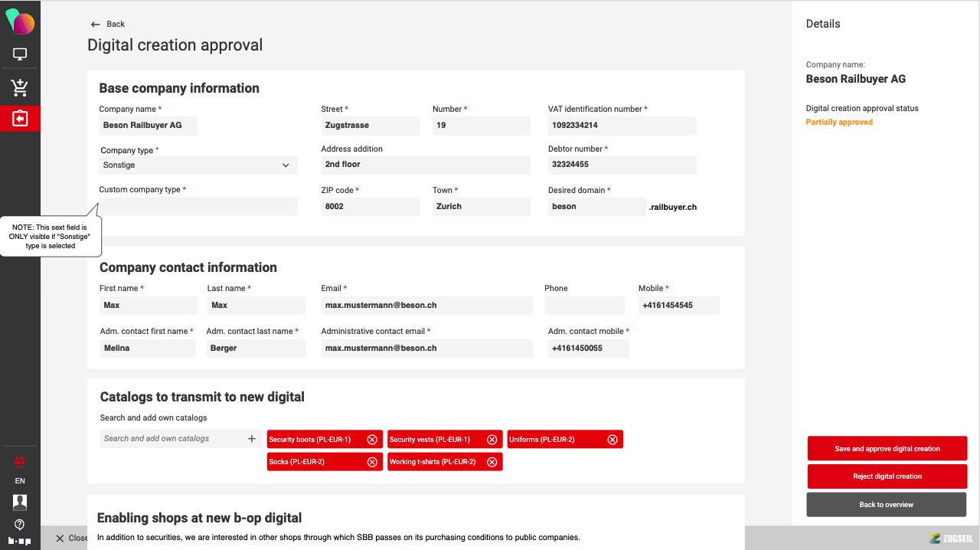Click the Back arrow link

point(107,25)
